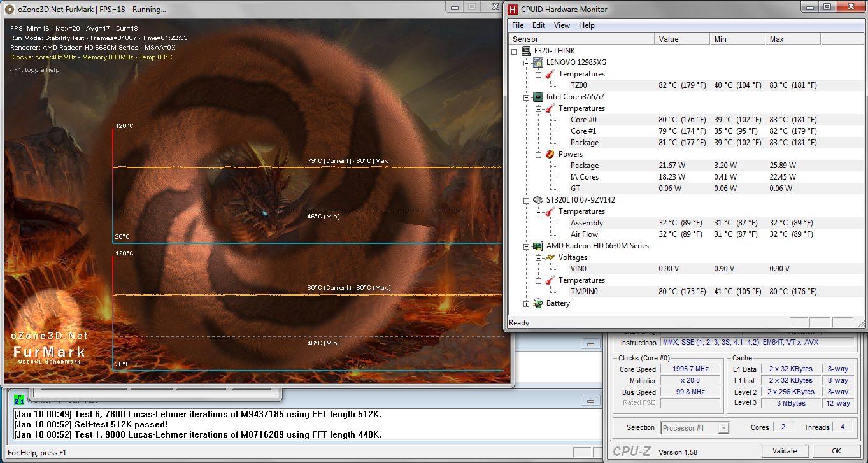Open the File menu in Hardware Monitor
This screenshot has width=868, height=463.
tap(518, 25)
